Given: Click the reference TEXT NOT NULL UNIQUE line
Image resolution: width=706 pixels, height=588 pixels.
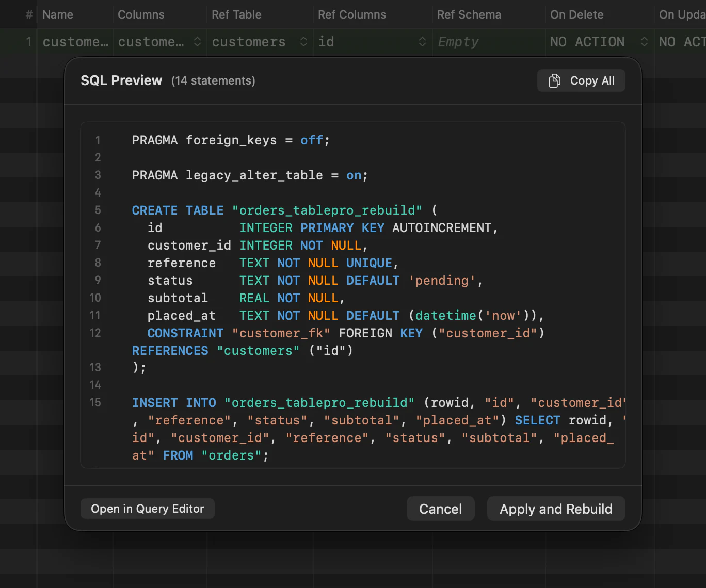Looking at the screenshot, I should 273,263.
